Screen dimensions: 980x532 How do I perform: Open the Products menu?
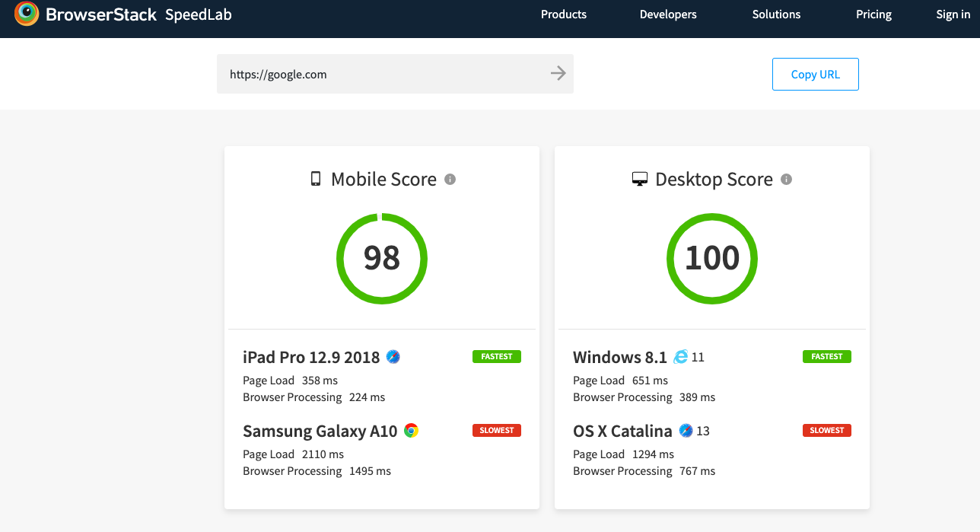(563, 14)
